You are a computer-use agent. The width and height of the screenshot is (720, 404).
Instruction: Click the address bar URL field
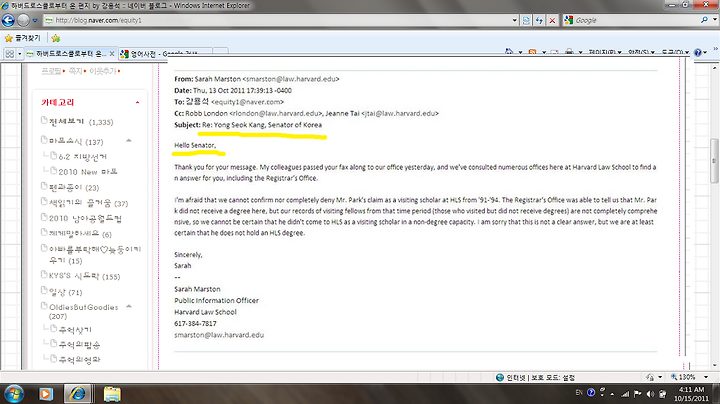pos(278,20)
